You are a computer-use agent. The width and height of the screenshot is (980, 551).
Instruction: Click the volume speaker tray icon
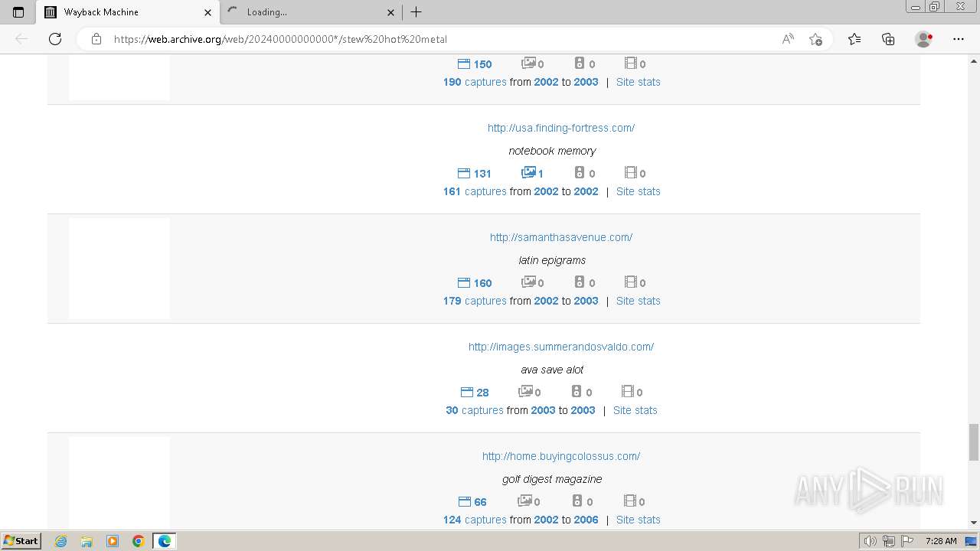(870, 541)
